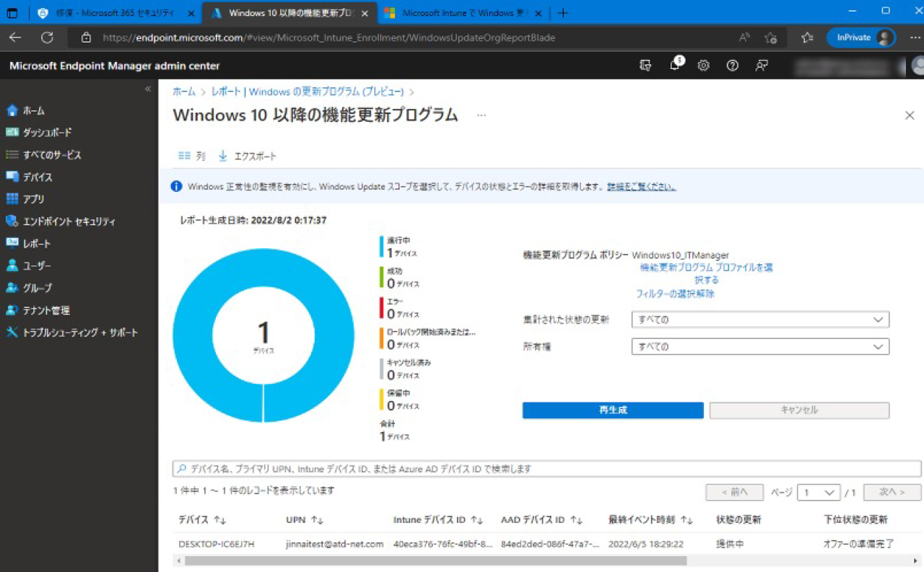Refresh the browser page
The height and width of the screenshot is (572, 924).
[48, 38]
